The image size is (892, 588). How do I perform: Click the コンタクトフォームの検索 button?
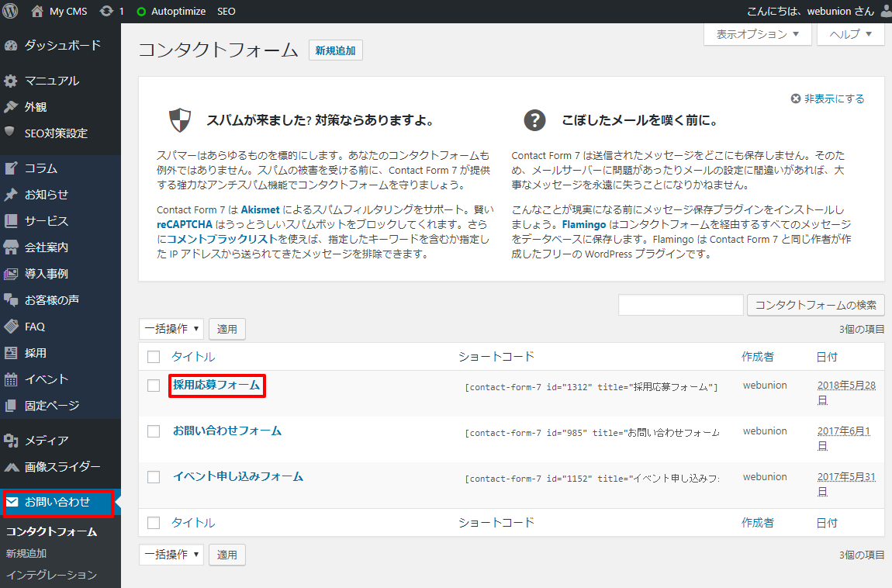[816, 305]
